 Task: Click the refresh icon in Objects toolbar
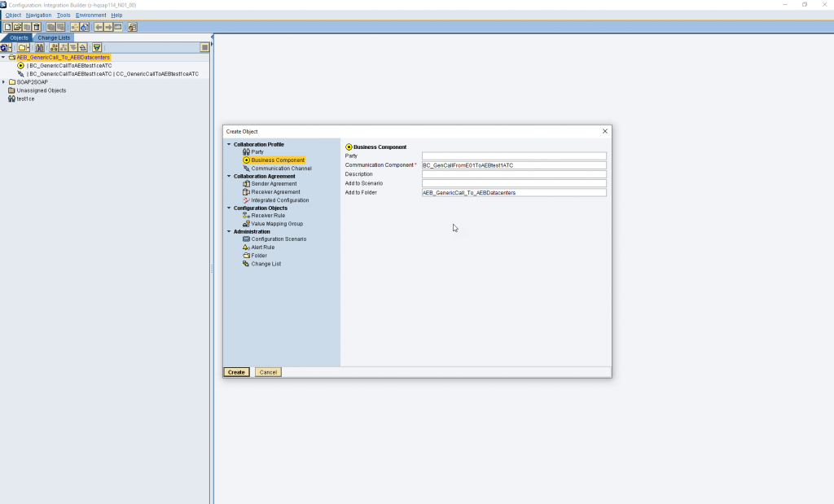[6, 48]
